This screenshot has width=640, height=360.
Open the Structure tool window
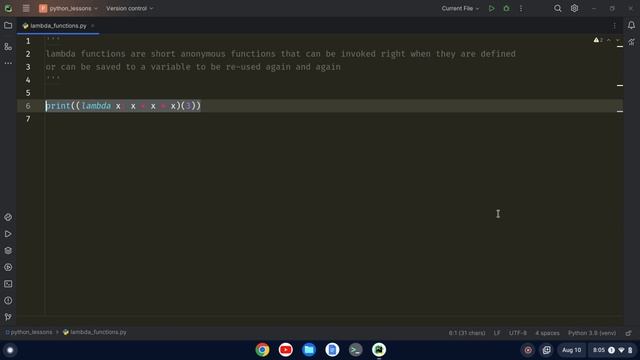pyautogui.click(x=8, y=47)
